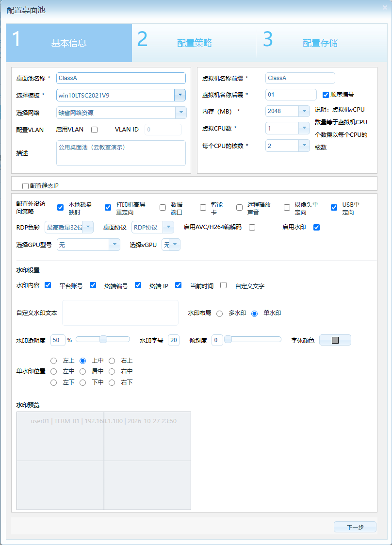The height and width of the screenshot is (545, 392).
Task: Uncheck the 终端编号 watermark checkbox
Action: click(x=93, y=285)
